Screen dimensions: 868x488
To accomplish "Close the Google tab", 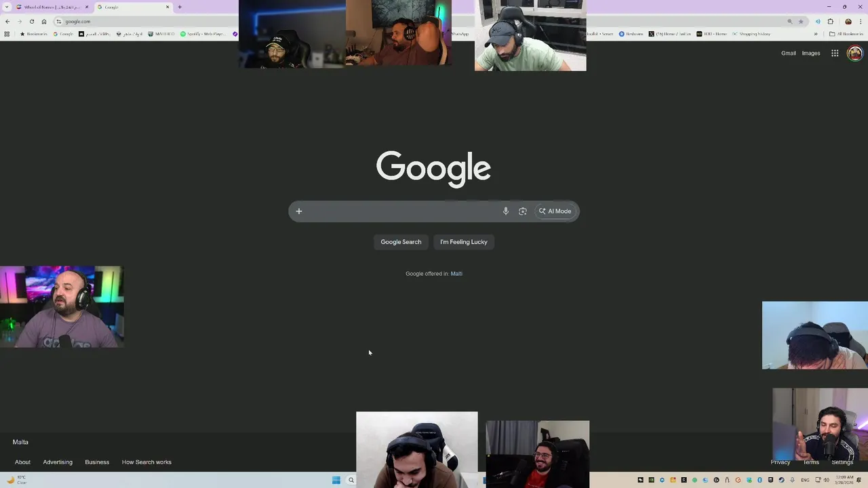I will 167,7.
